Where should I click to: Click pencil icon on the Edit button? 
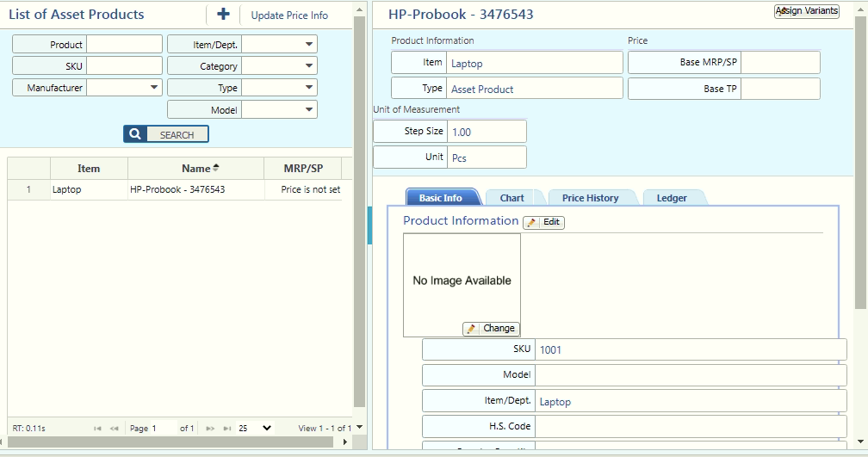click(x=531, y=222)
